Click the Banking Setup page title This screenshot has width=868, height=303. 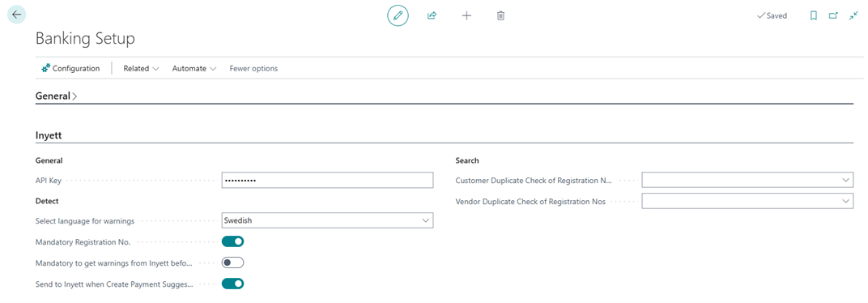(85, 39)
